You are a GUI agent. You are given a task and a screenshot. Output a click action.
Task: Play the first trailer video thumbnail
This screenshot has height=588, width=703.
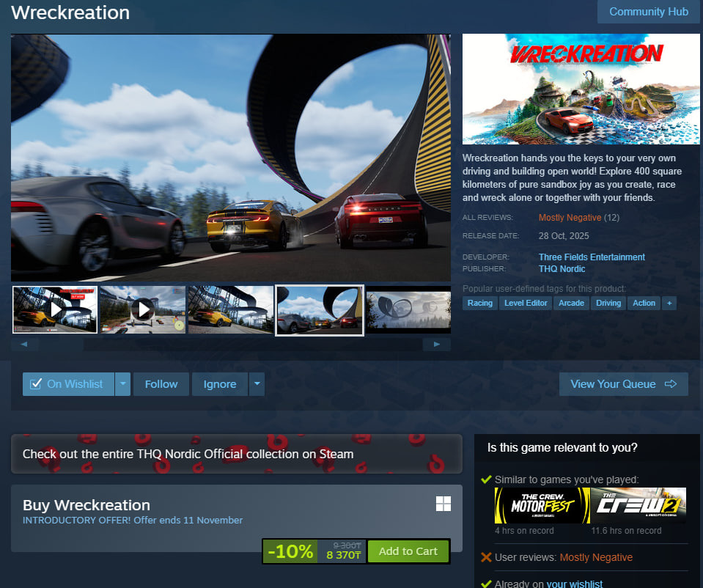coord(55,309)
